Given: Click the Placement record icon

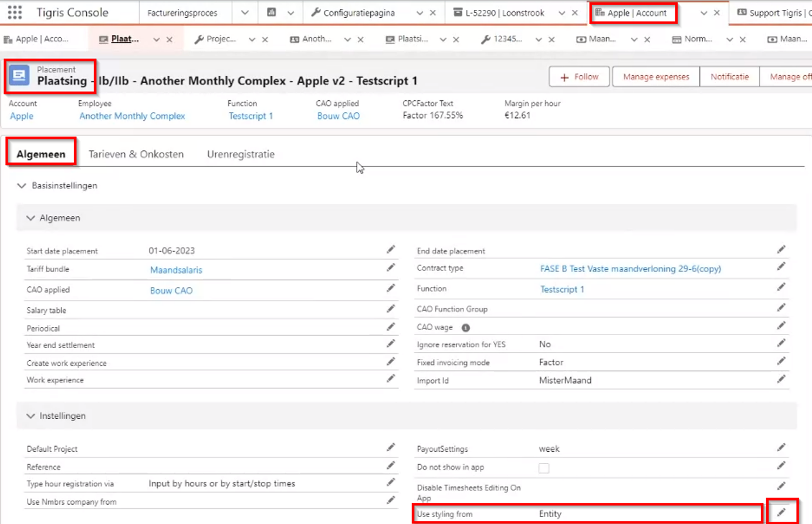Looking at the screenshot, I should [x=19, y=76].
